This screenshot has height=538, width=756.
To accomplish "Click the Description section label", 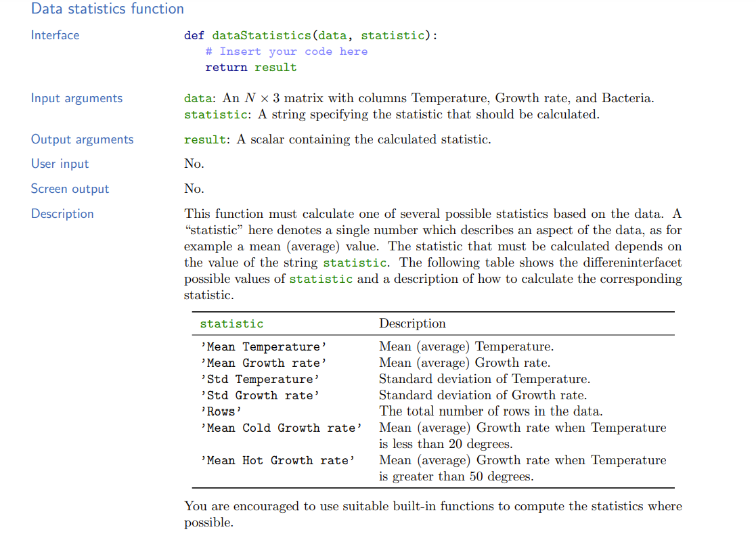I will click(x=62, y=213).
